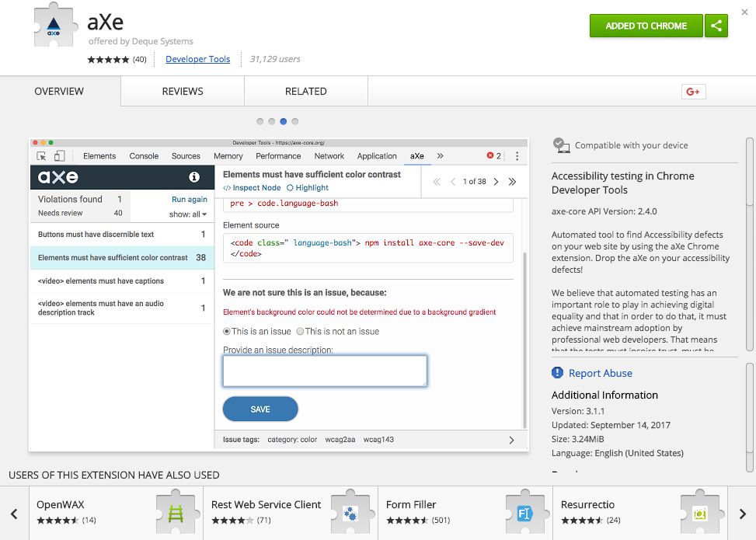Open the aXe DevTools tab

(417, 156)
